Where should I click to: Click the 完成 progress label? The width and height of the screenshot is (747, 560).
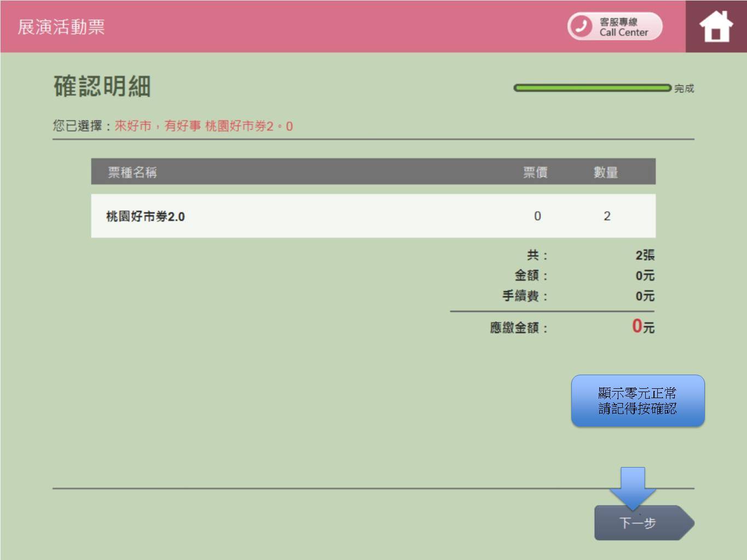click(x=684, y=89)
